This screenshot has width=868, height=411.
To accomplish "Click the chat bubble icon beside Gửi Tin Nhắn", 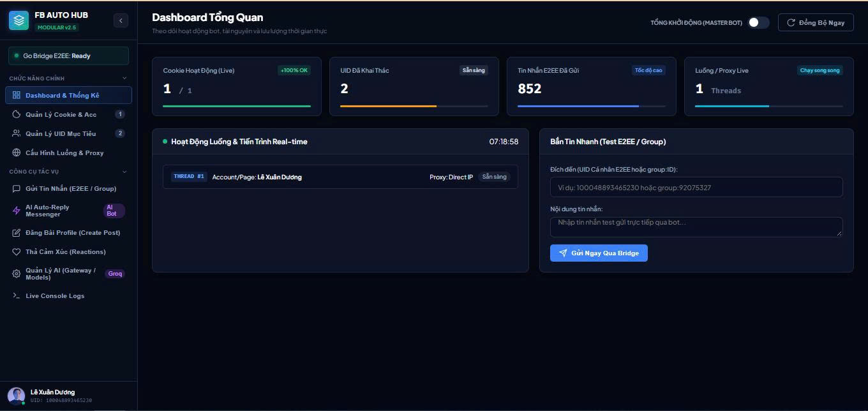I will tap(17, 188).
